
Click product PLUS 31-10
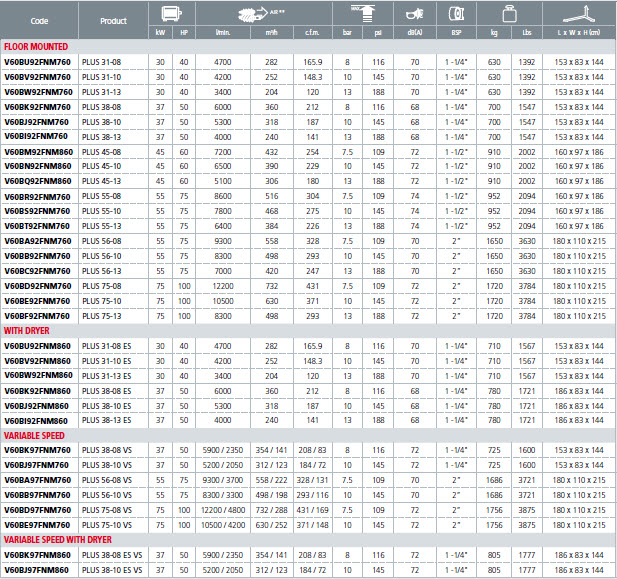tap(102, 77)
